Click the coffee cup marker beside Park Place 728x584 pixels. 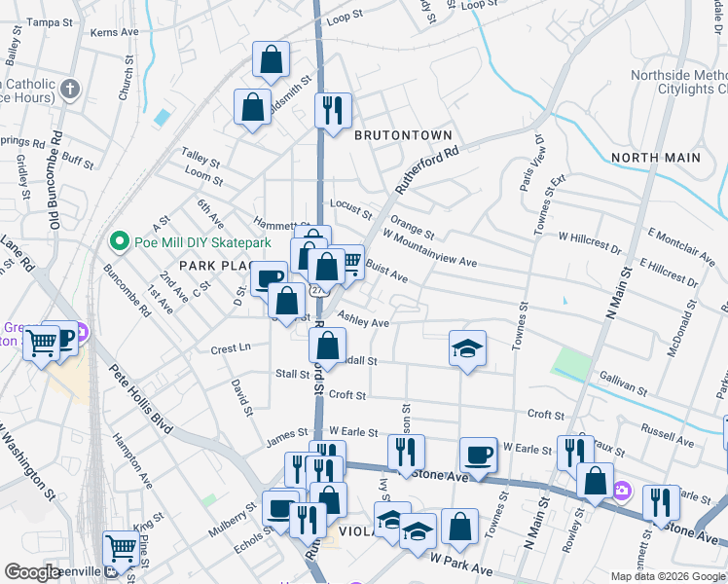pos(269,280)
